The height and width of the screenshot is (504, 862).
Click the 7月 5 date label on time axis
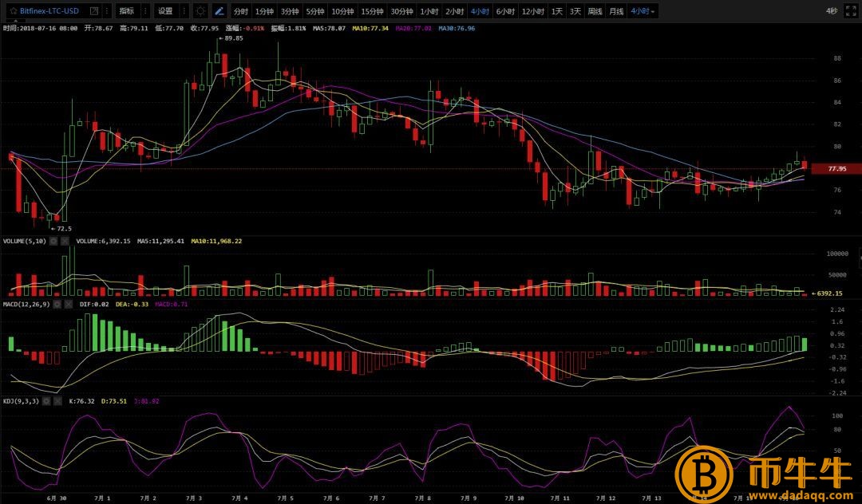pyautogui.click(x=285, y=498)
